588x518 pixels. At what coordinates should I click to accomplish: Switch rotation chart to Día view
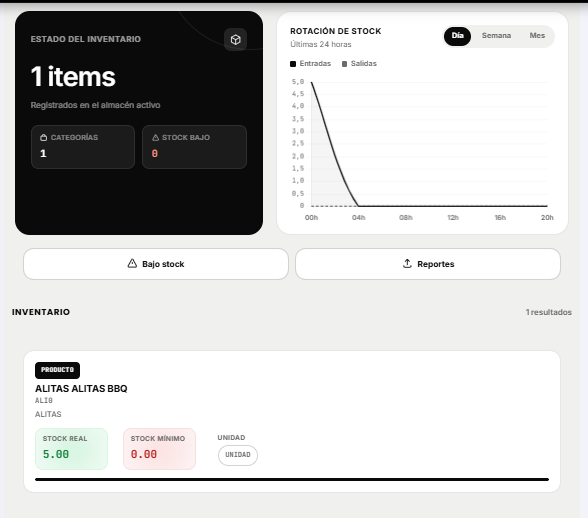click(457, 36)
